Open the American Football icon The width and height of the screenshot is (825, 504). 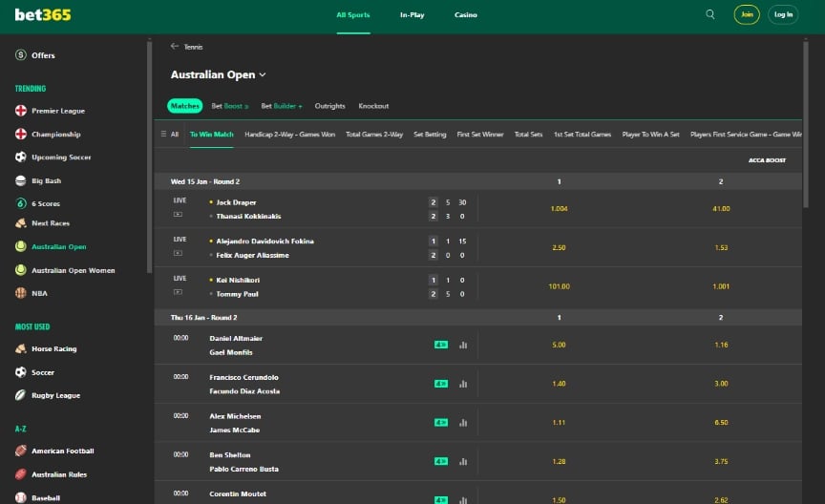20,451
